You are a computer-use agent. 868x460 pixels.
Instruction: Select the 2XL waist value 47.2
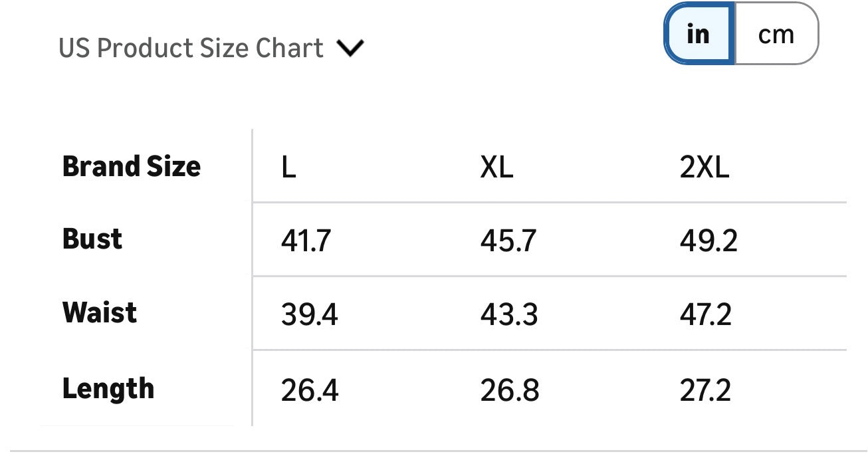[705, 314]
